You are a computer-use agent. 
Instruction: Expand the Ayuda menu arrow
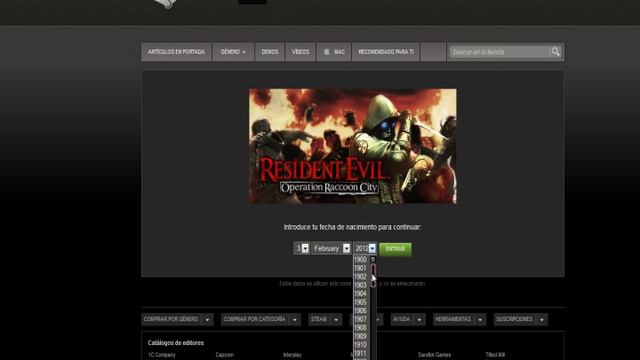coord(419,320)
